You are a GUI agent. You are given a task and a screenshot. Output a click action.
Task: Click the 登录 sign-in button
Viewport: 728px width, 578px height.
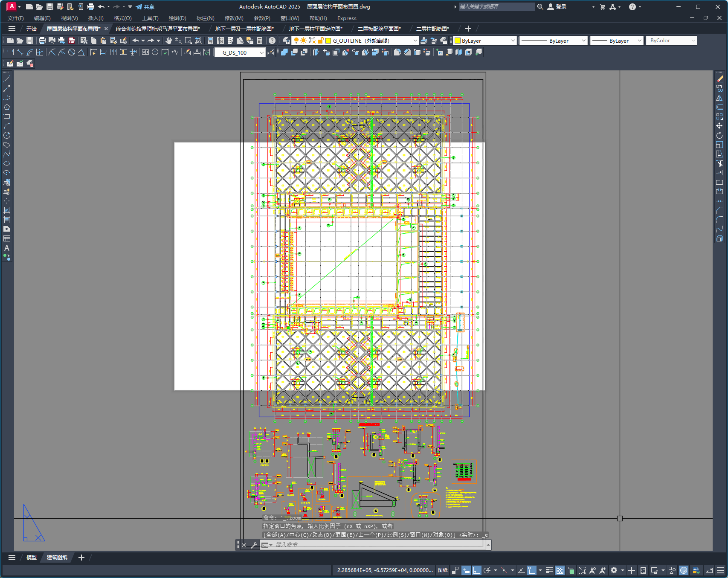click(557, 7)
